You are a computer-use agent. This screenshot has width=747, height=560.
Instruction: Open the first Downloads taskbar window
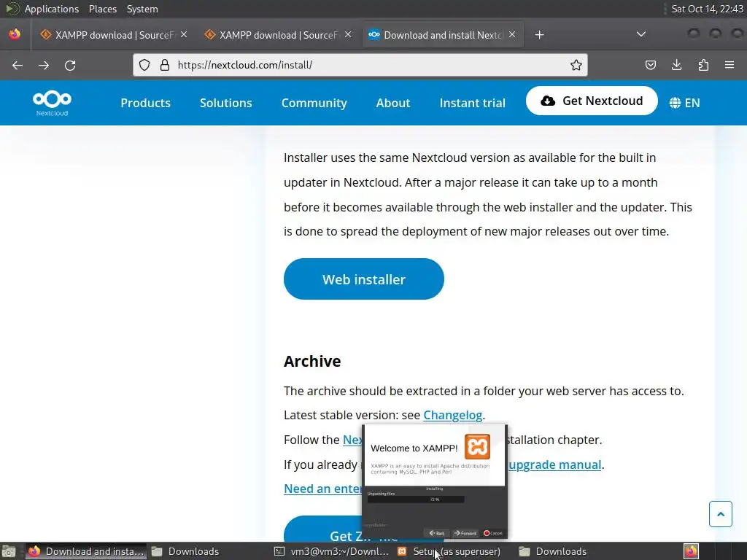click(186, 551)
